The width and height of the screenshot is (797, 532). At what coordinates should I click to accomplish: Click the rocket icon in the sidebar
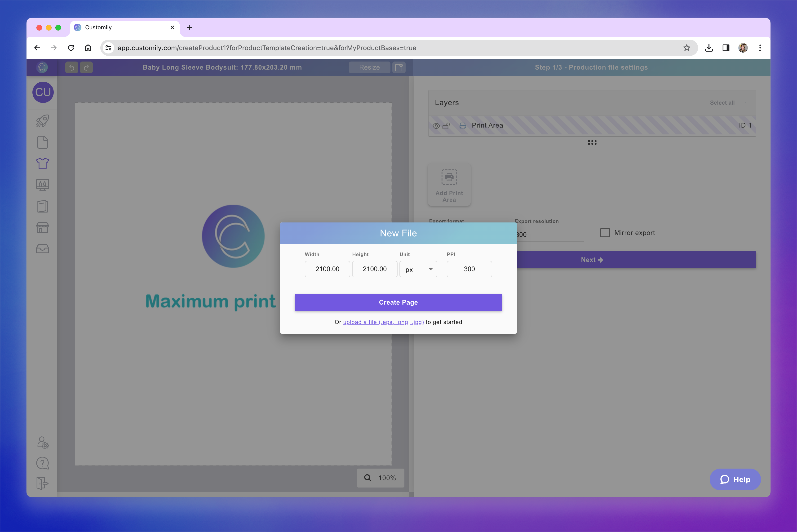point(42,121)
